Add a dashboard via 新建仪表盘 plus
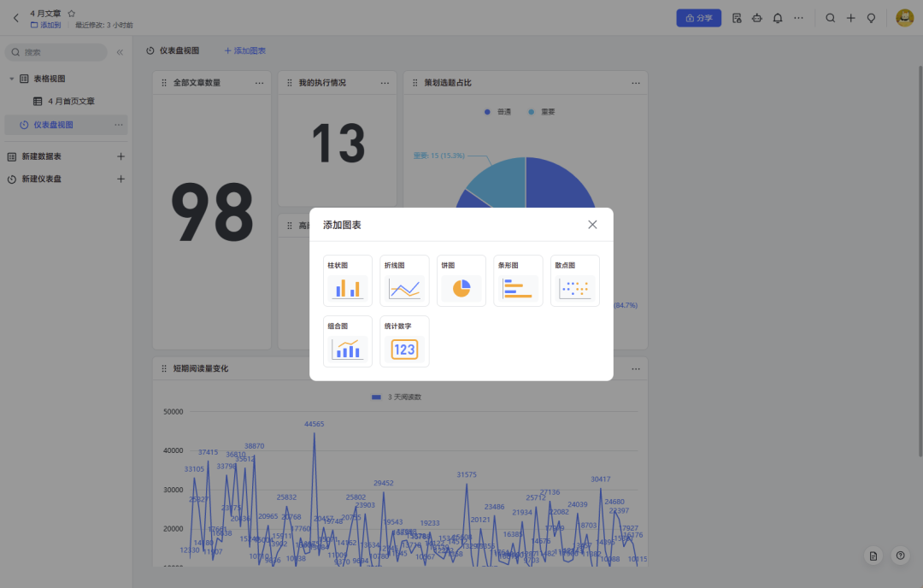The height and width of the screenshot is (588, 923). 121,179
